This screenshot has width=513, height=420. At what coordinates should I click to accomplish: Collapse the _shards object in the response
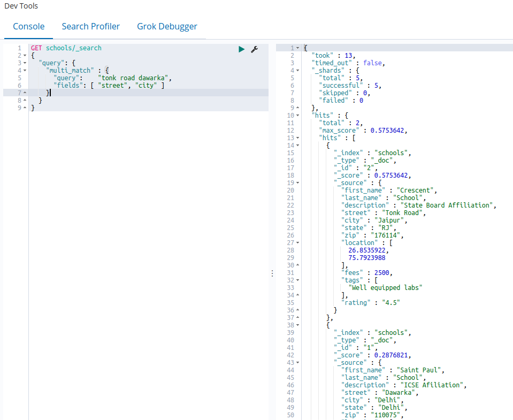(298, 71)
